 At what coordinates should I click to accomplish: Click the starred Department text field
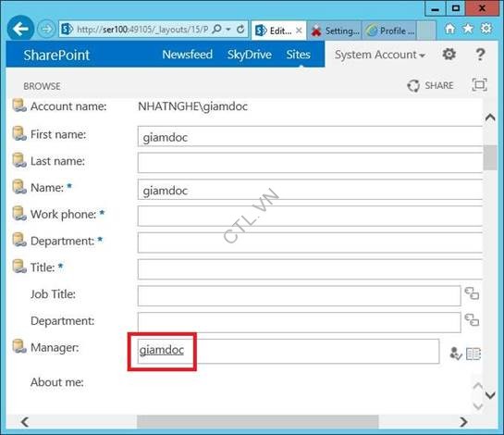click(310, 242)
